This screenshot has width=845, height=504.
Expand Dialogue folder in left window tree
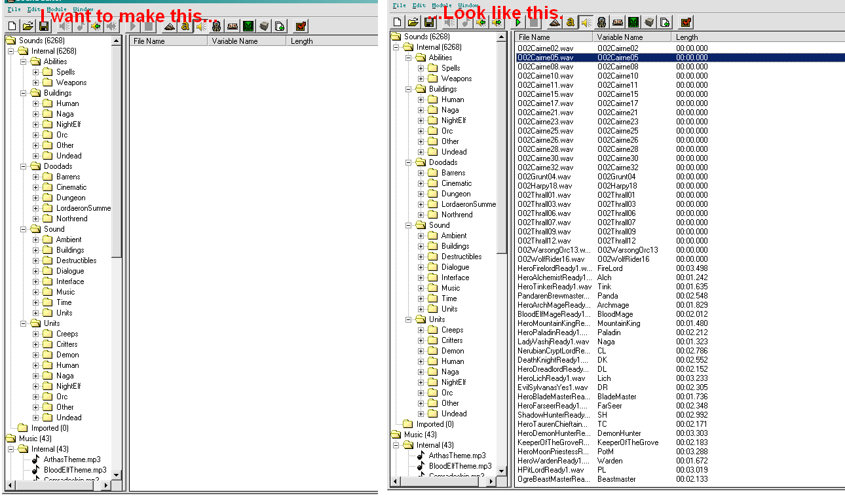pyautogui.click(x=36, y=271)
